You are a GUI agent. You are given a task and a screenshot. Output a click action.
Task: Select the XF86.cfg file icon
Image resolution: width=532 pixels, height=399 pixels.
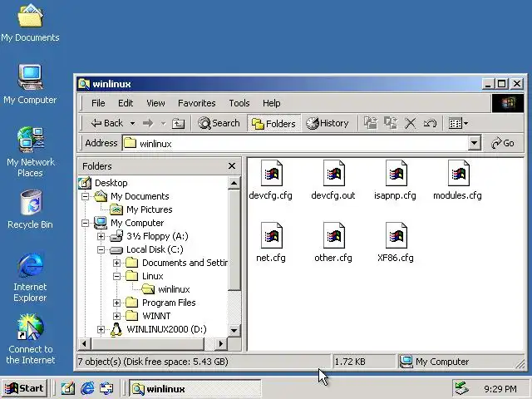point(397,235)
